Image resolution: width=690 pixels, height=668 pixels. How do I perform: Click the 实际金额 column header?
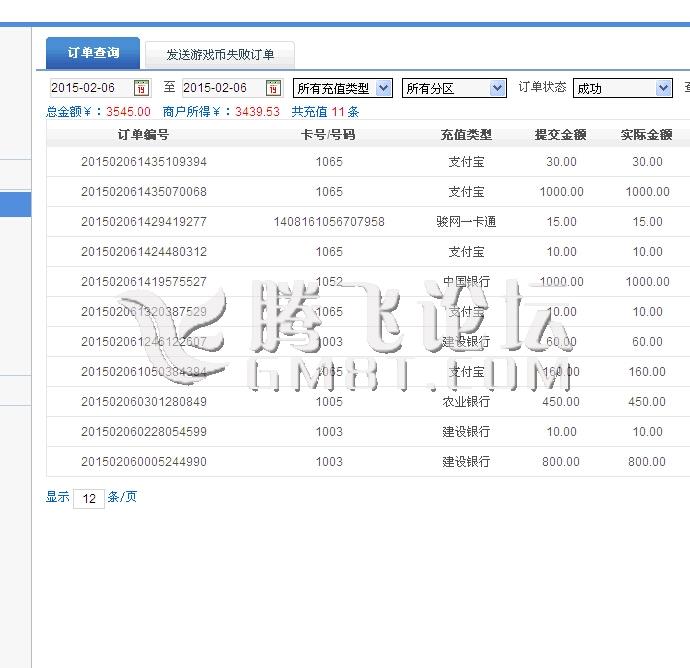pyautogui.click(x=647, y=135)
